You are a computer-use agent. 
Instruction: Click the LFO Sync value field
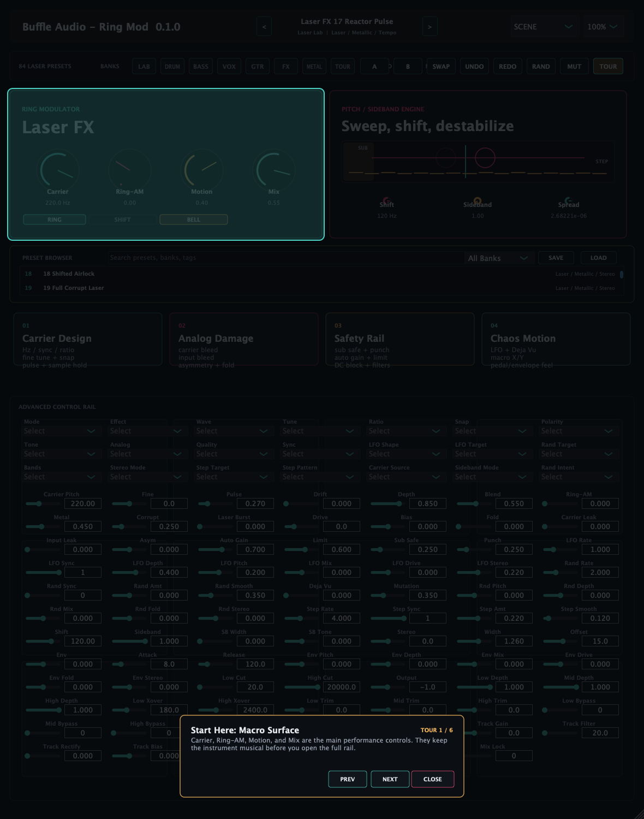coord(83,572)
